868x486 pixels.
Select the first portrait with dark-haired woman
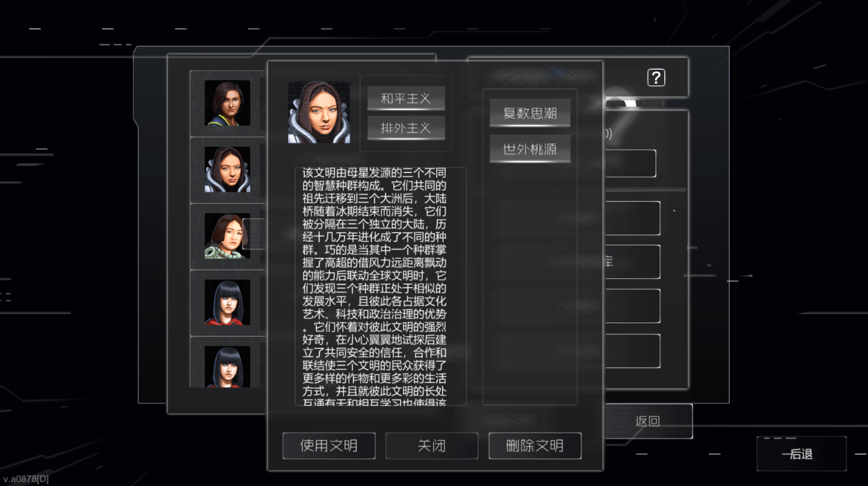[228, 103]
